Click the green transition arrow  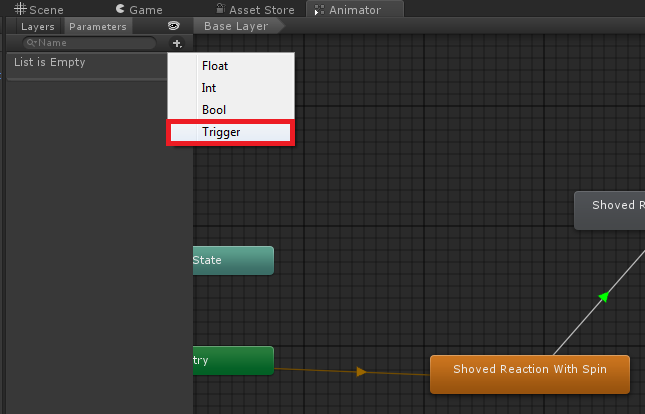click(604, 296)
